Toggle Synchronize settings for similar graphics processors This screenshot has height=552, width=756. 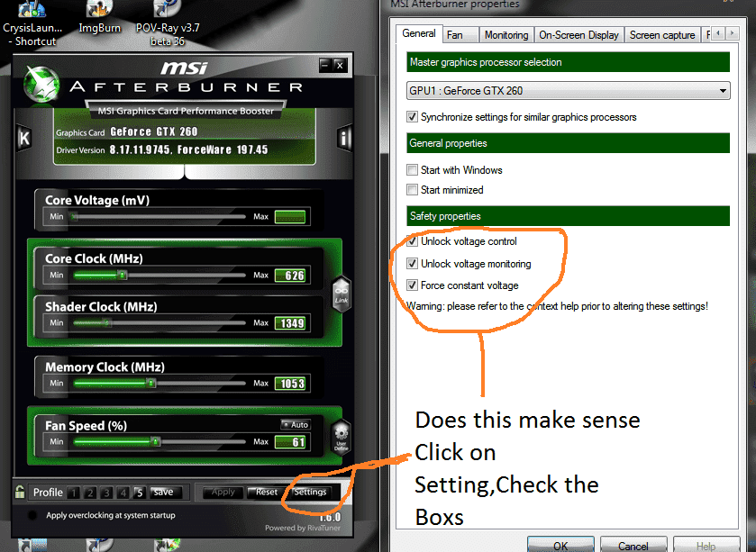[x=413, y=117]
